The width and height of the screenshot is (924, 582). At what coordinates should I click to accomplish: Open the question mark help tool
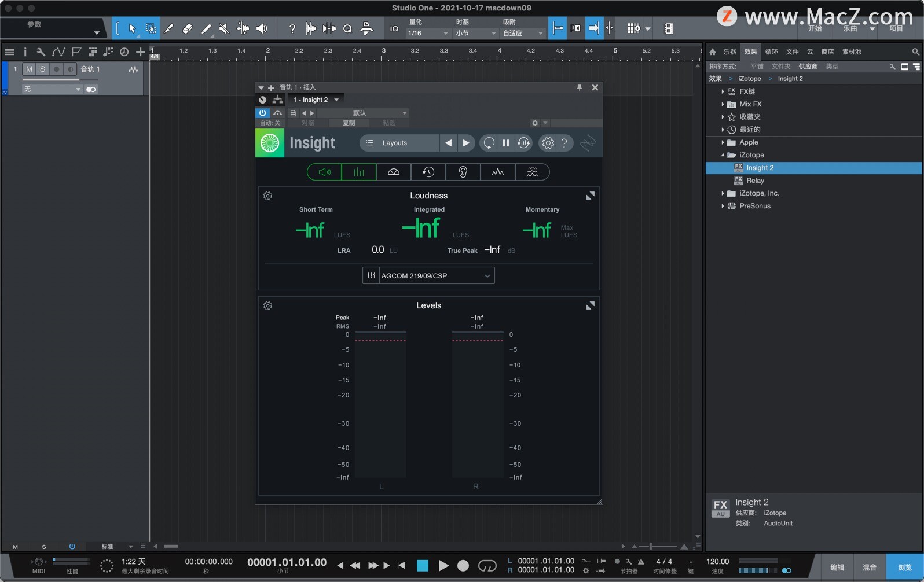pos(292,28)
